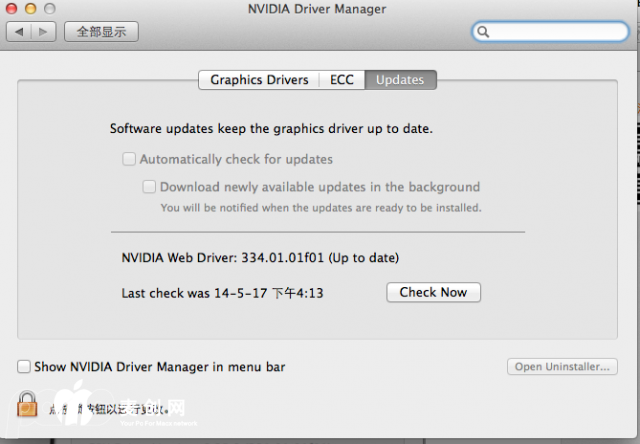The height and width of the screenshot is (444, 640).
Task: Select the Updates tab
Action: (x=400, y=80)
